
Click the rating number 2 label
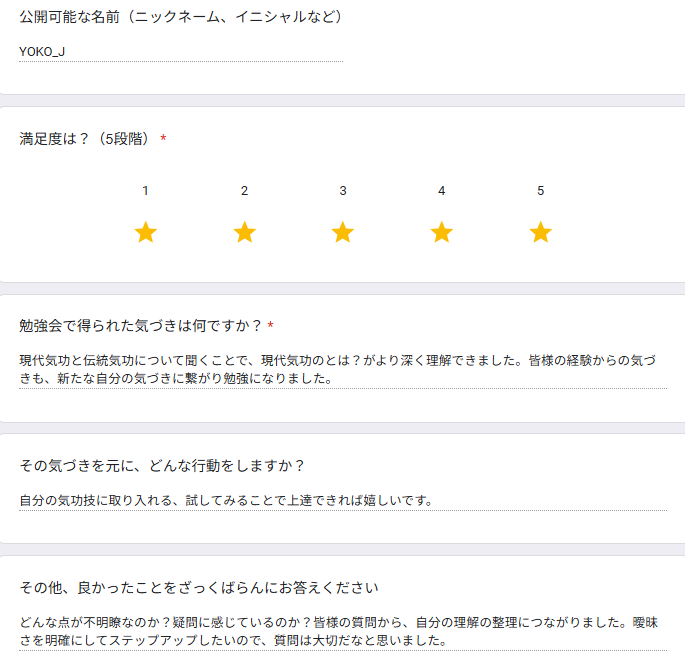coord(245,191)
